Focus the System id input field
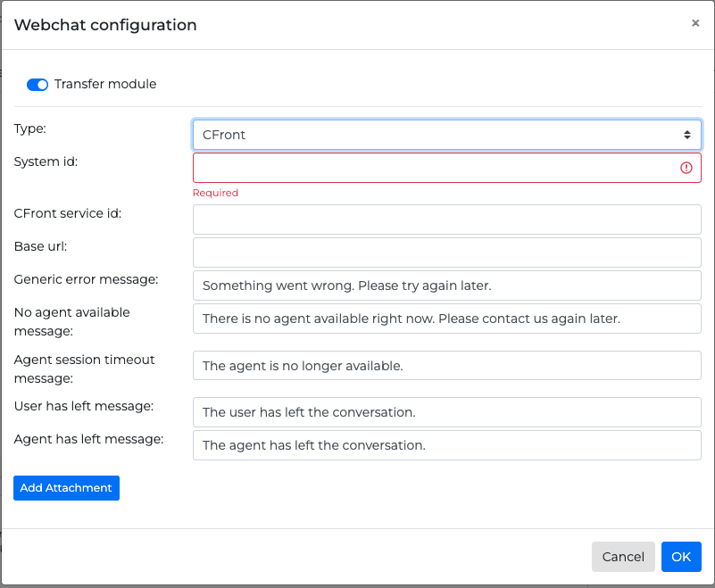Screen dimensions: 715x588 pyautogui.click(x=433, y=168)
